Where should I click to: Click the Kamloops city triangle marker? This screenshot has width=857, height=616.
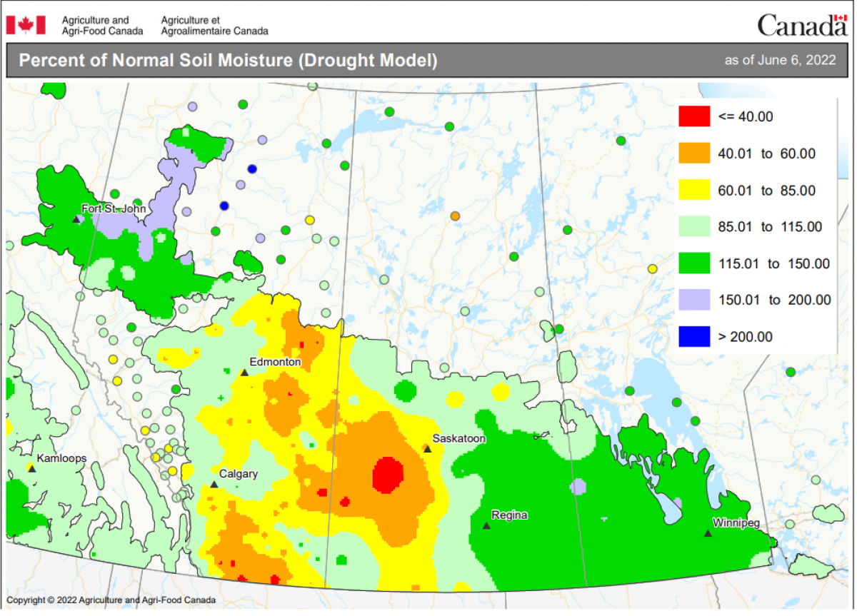click(31, 468)
